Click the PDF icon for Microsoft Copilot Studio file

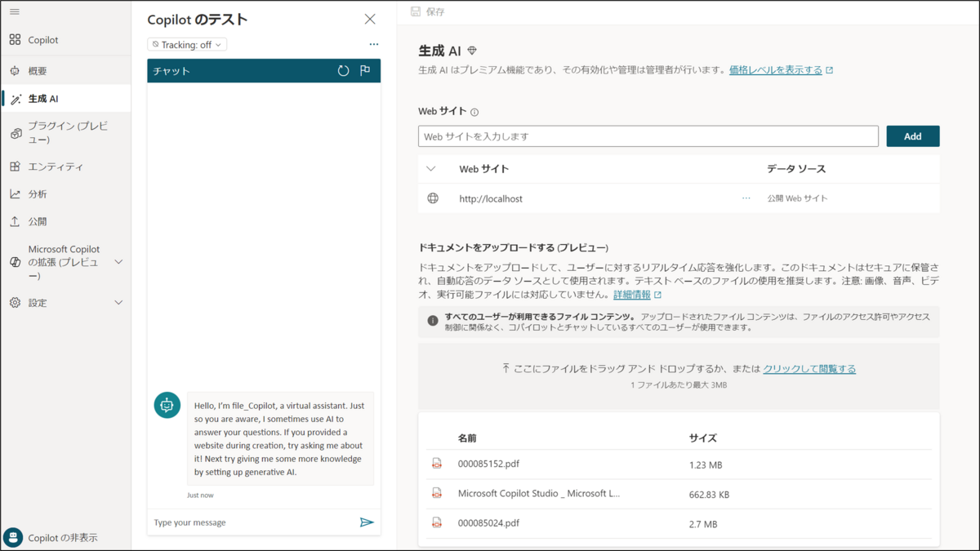click(x=437, y=494)
